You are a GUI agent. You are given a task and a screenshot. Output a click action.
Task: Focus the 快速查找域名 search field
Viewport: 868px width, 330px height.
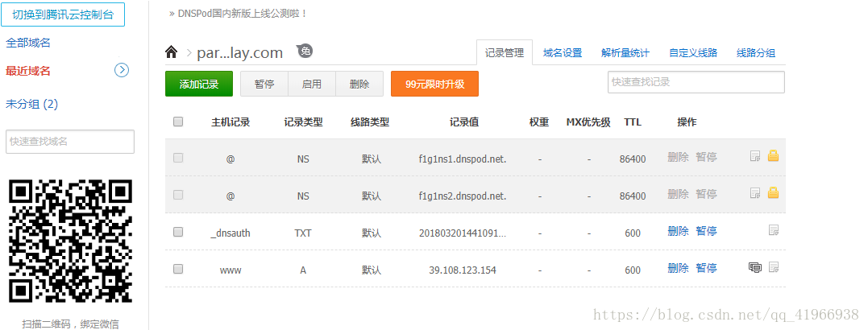[x=70, y=142]
